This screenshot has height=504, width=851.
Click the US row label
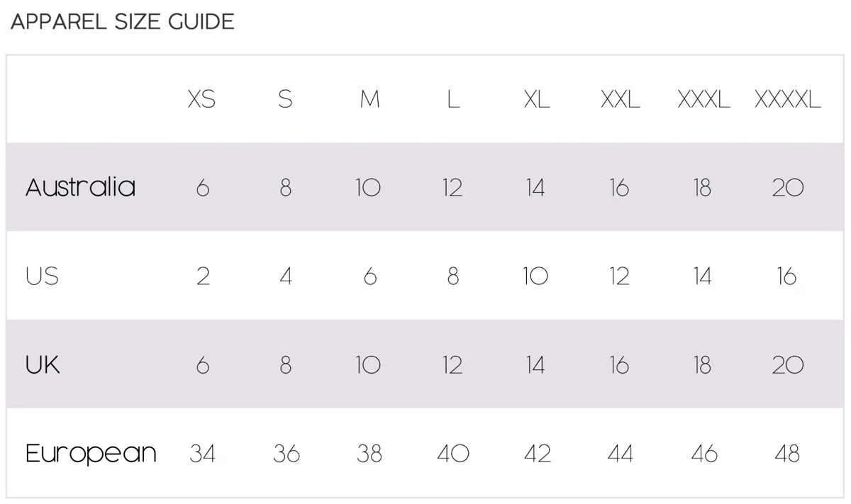click(x=42, y=276)
